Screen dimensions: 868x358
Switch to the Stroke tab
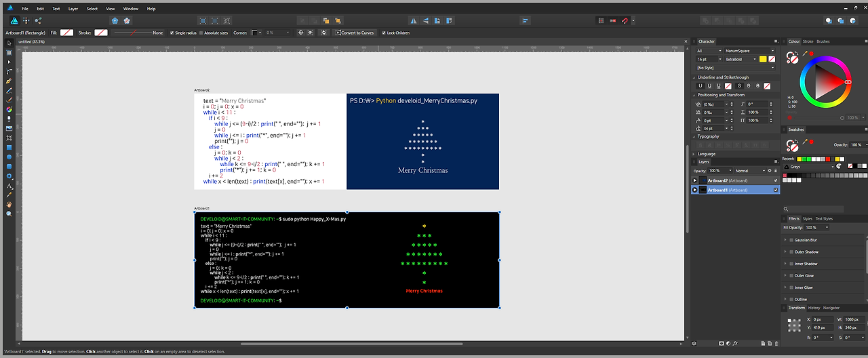tap(808, 41)
